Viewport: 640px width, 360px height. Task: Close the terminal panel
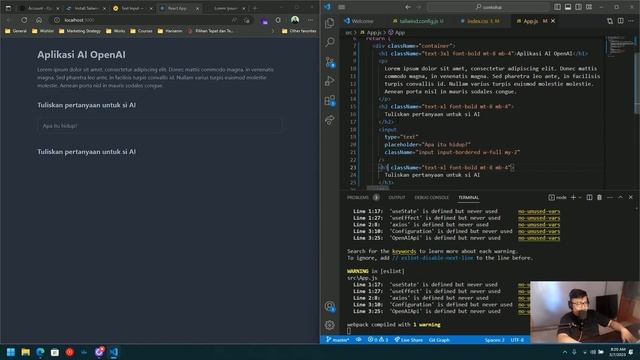631,198
